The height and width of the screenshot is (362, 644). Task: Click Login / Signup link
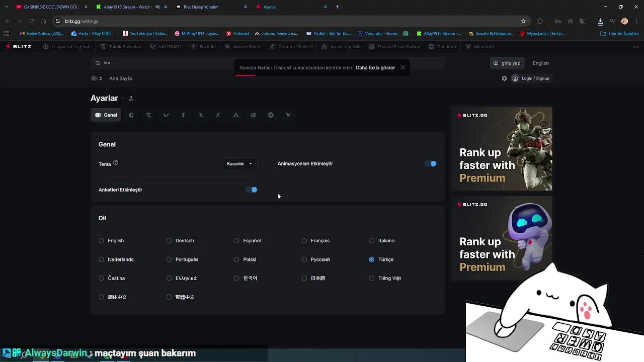tap(531, 78)
